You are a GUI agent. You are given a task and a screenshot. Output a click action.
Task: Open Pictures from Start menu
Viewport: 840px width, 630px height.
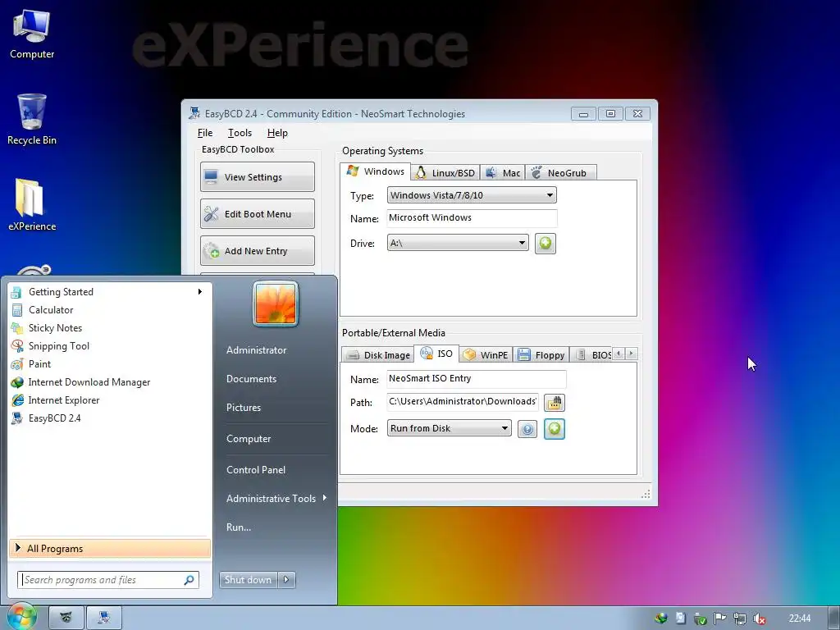243,408
